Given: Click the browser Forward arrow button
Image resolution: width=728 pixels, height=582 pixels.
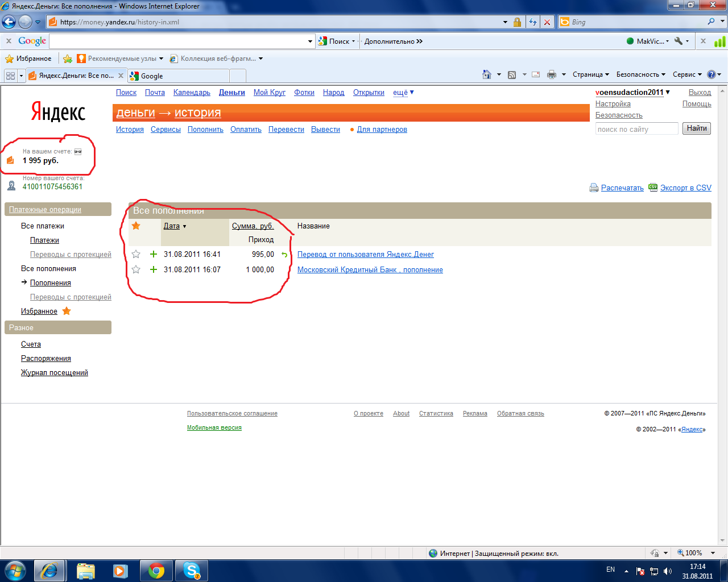Looking at the screenshot, I should click(25, 22).
